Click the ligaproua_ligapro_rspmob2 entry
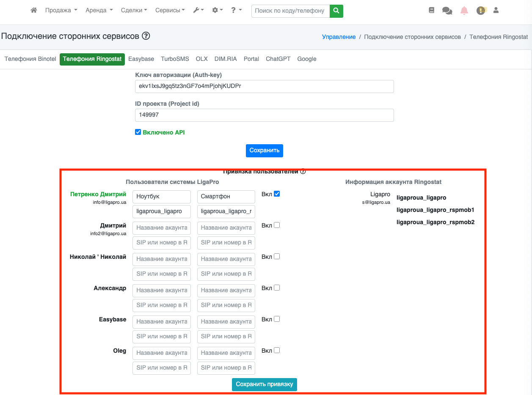The image size is (532, 395). tap(435, 222)
